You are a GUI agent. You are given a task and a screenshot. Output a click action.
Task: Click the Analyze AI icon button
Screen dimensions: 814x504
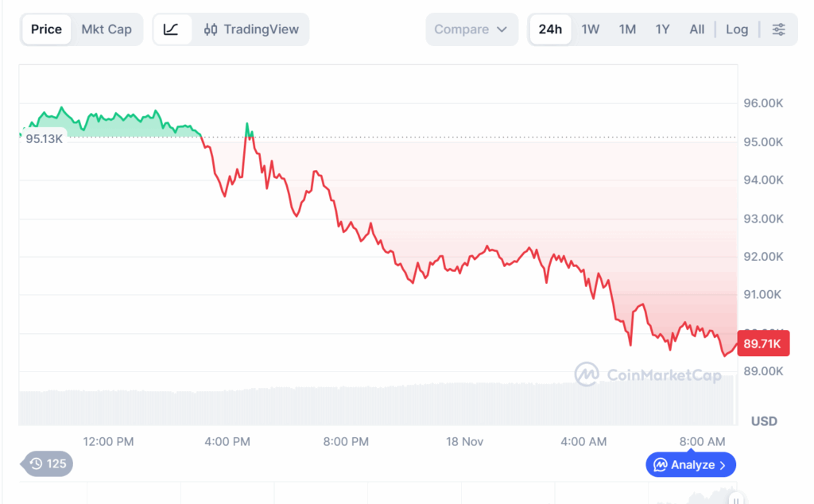tap(660, 464)
